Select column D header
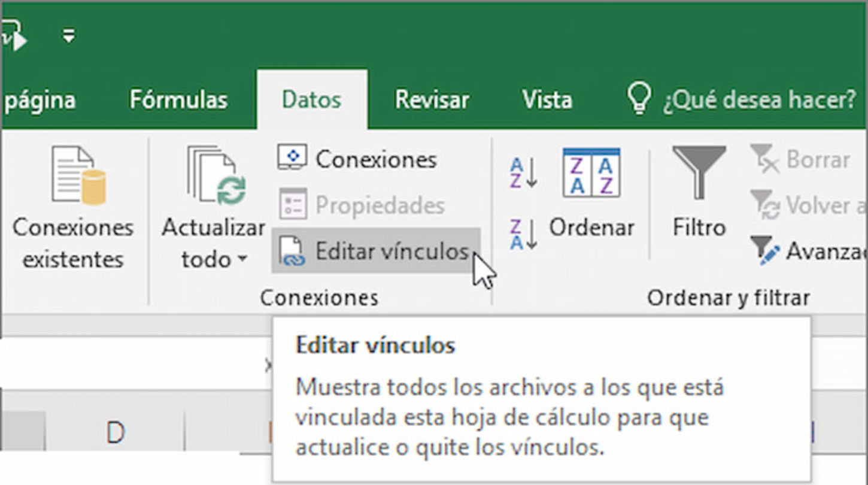 [115, 432]
